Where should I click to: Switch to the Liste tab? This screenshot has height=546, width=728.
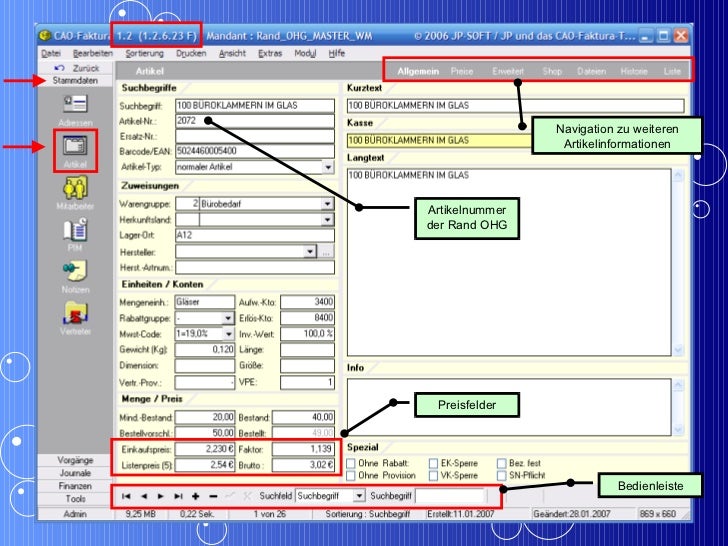tap(672, 71)
